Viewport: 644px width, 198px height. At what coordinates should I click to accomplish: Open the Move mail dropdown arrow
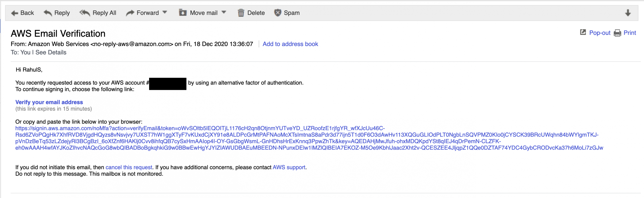[224, 12]
